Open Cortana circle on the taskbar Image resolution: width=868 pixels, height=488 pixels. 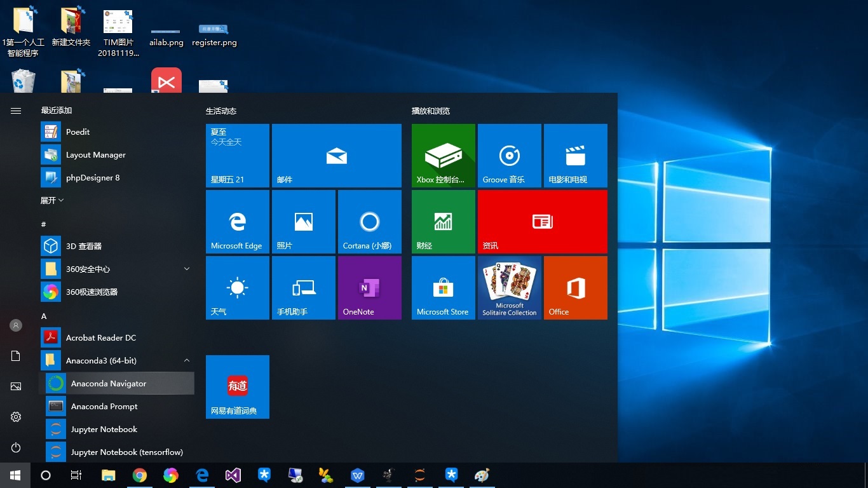coord(46,475)
